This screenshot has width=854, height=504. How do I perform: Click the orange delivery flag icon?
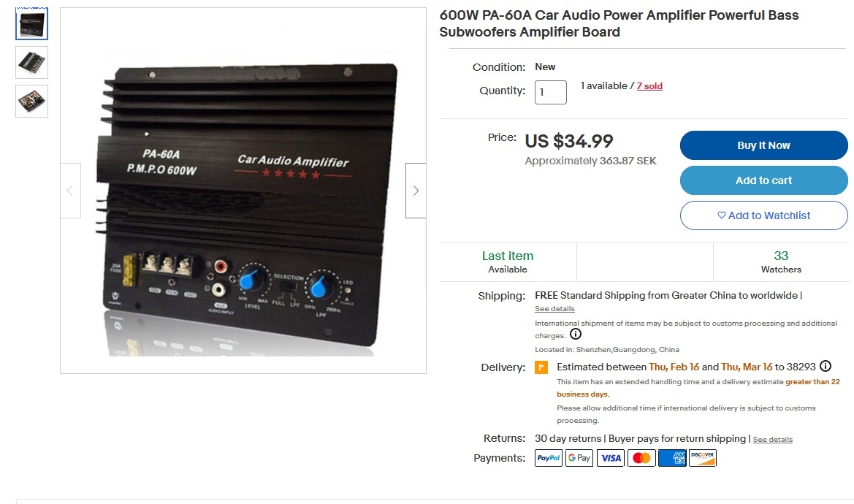pyautogui.click(x=541, y=367)
